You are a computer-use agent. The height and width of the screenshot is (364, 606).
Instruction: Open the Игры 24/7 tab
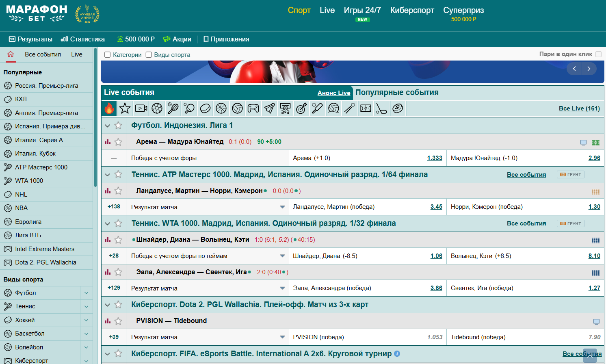[362, 10]
